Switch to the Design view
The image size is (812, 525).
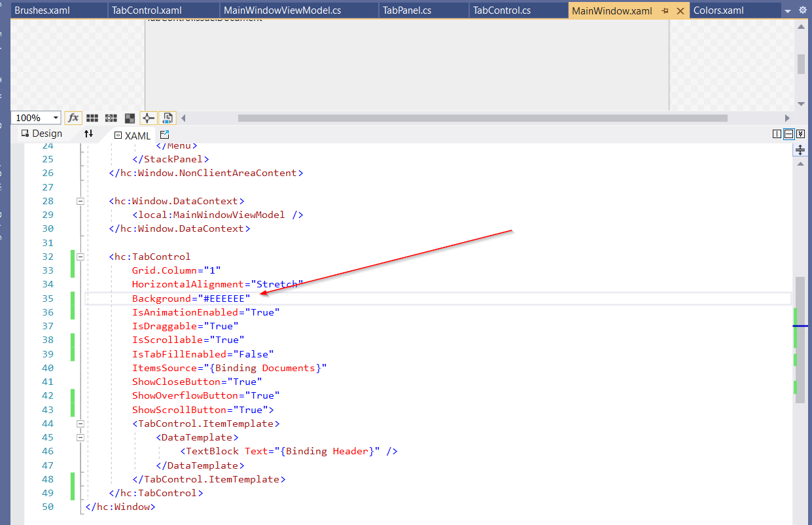(41, 133)
